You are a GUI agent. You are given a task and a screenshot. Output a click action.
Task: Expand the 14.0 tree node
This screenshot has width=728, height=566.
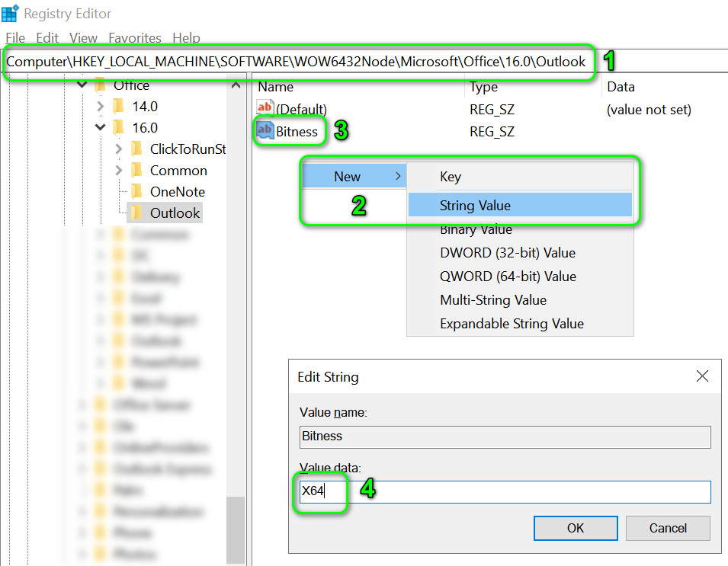[x=101, y=106]
